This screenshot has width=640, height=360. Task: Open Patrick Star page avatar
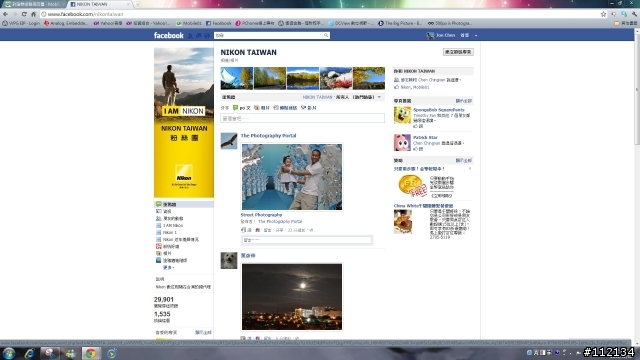(402, 142)
